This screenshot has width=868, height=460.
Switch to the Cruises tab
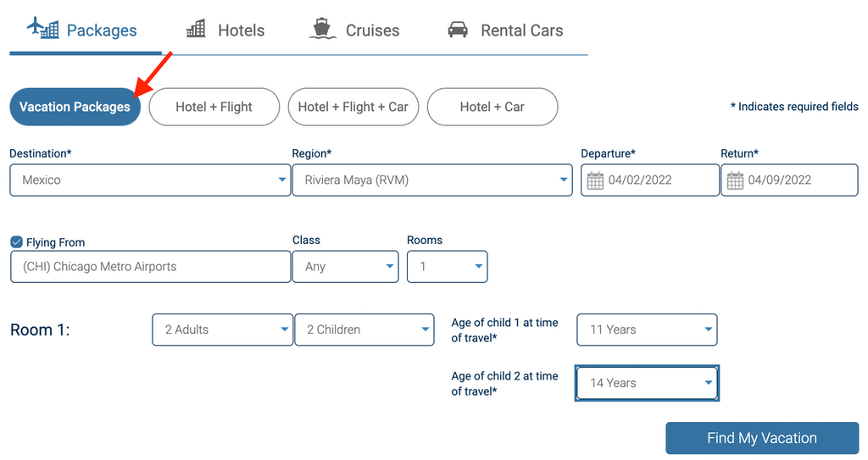coord(372,30)
